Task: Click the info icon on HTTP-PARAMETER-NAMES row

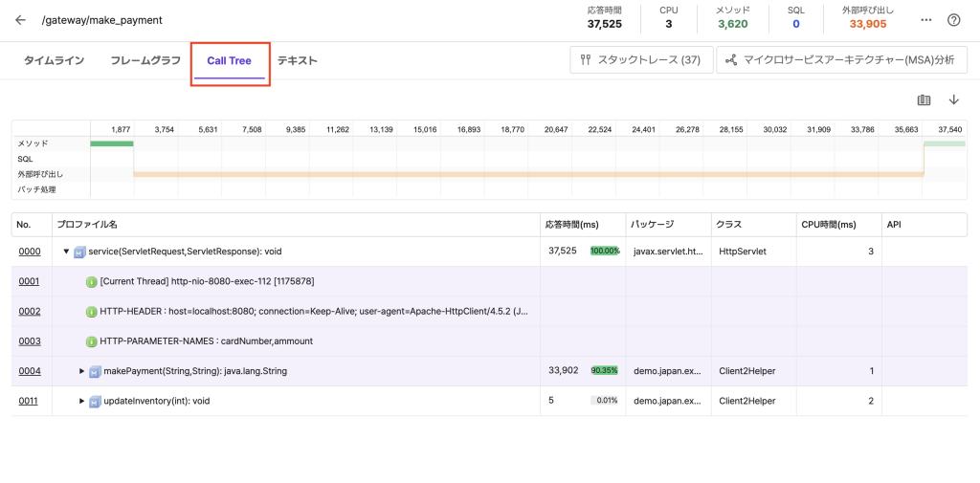Action: 92,341
